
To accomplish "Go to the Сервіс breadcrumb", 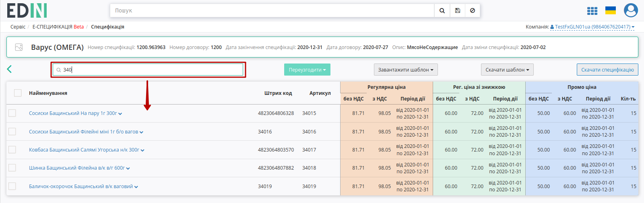I will 18,27.
